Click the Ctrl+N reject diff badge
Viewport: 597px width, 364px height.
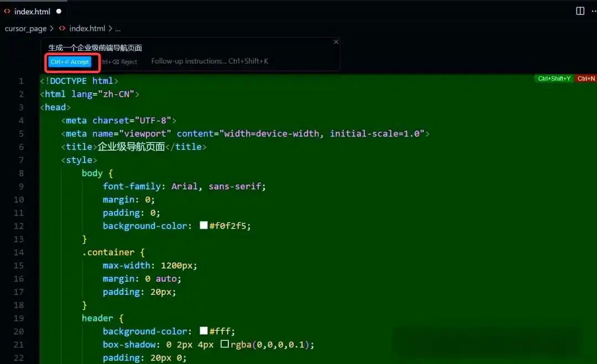pyautogui.click(x=586, y=78)
